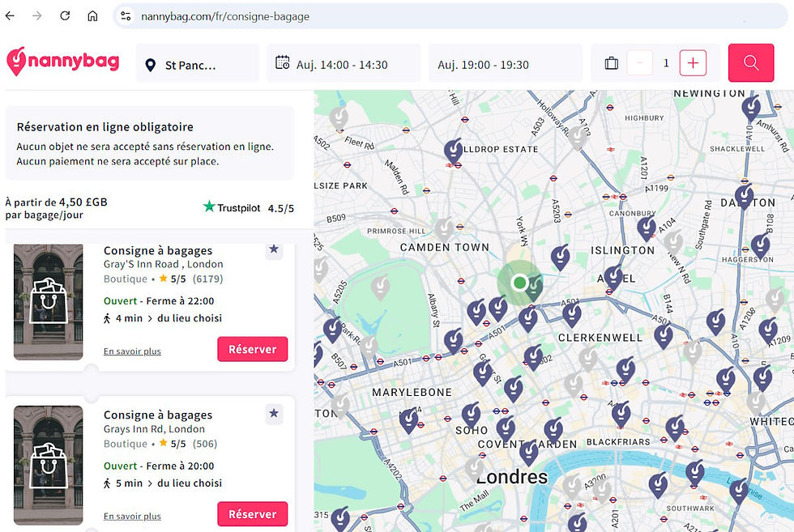Screen dimensions: 794x532
Task: Click the pink magnifier search button
Action: [750, 62]
